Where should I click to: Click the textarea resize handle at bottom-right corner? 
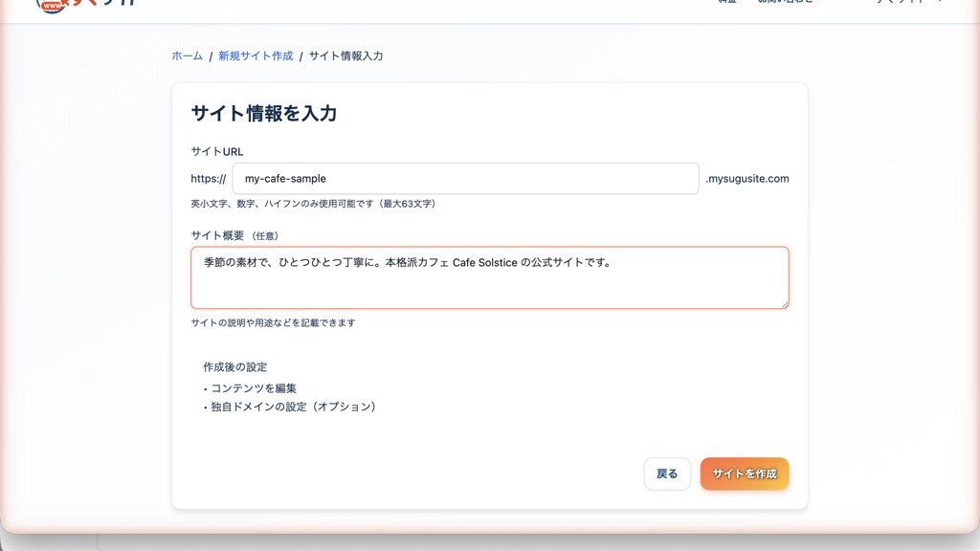click(x=785, y=304)
